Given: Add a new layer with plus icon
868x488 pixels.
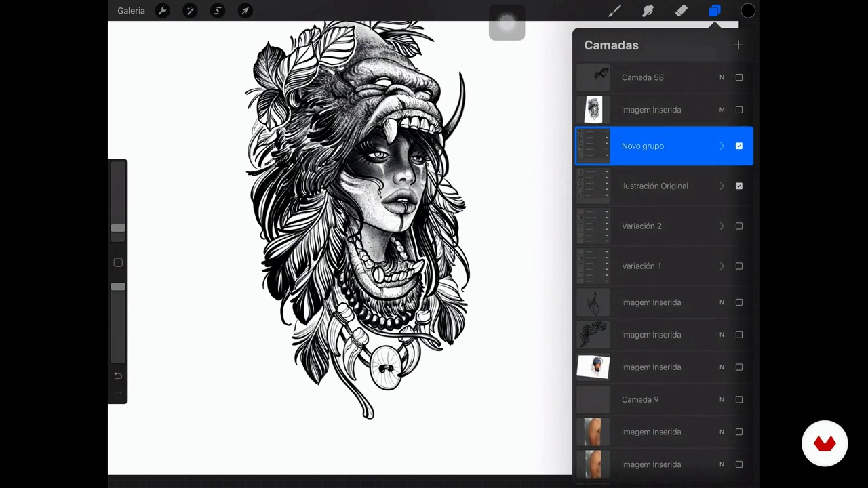Looking at the screenshot, I should [738, 45].
